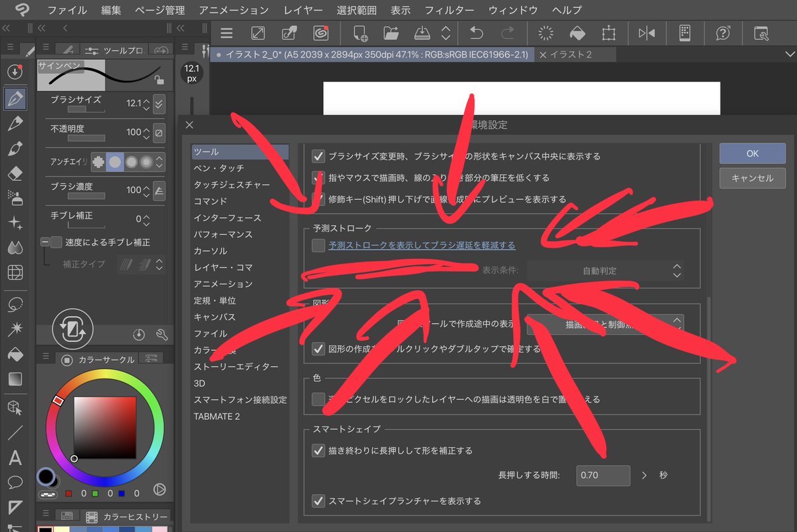797x532 pixels.
Task: Select the Balloon tool
Action: point(15,482)
